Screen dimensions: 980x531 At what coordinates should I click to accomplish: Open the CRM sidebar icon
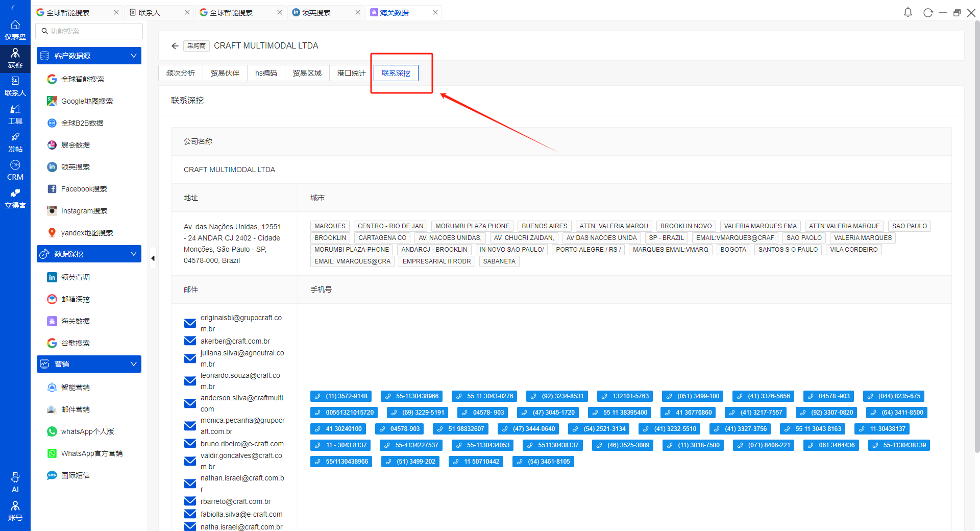click(15, 171)
